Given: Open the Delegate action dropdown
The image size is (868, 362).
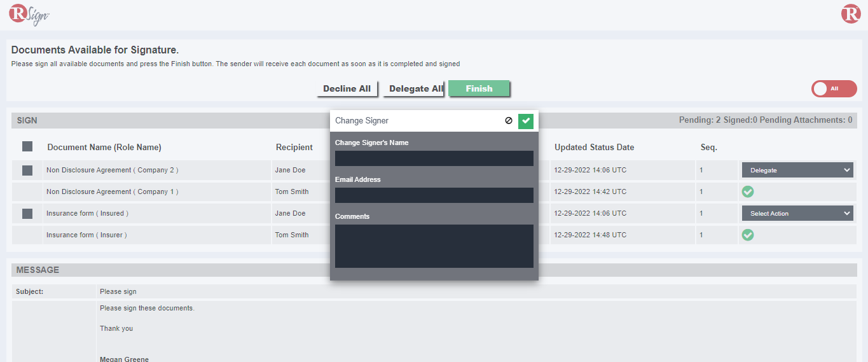Looking at the screenshot, I should coord(797,170).
